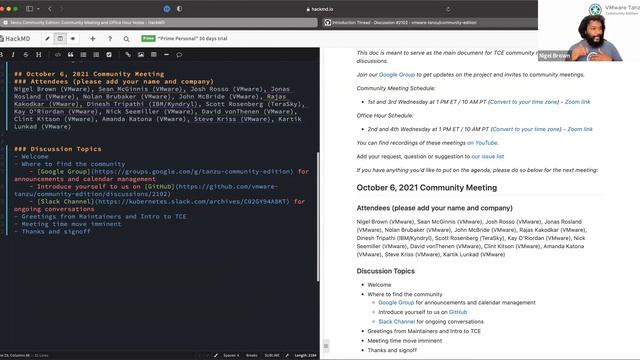Insert a numbered list from the toolbar
Viewport: 640px width, 360px height.
96,55
